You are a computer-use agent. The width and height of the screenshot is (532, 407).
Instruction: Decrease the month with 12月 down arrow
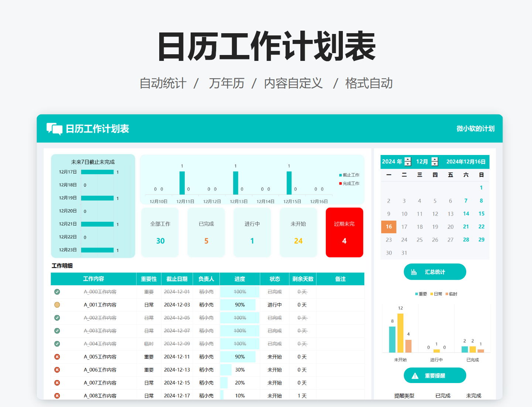click(435, 164)
